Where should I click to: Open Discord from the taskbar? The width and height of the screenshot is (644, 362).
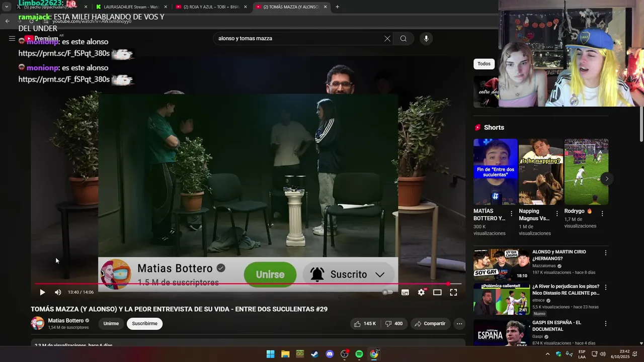330,354
